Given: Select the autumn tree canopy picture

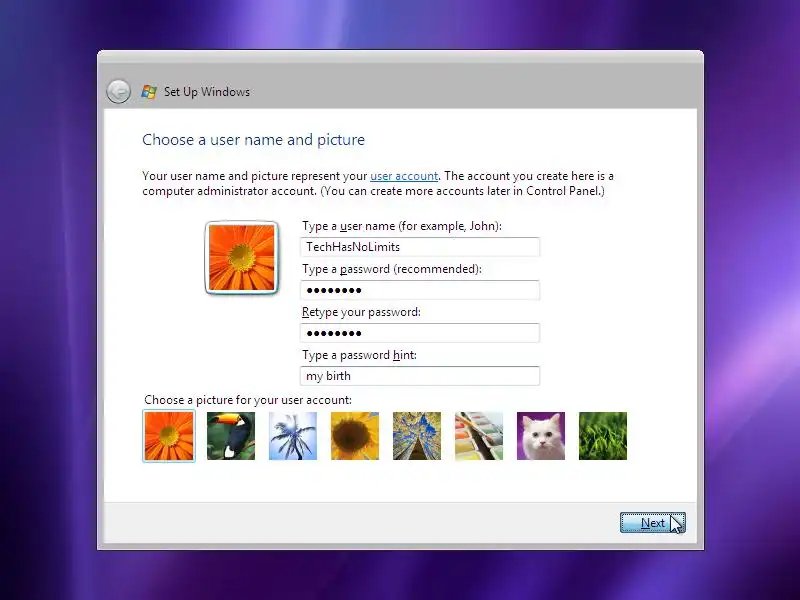Looking at the screenshot, I should [417, 436].
